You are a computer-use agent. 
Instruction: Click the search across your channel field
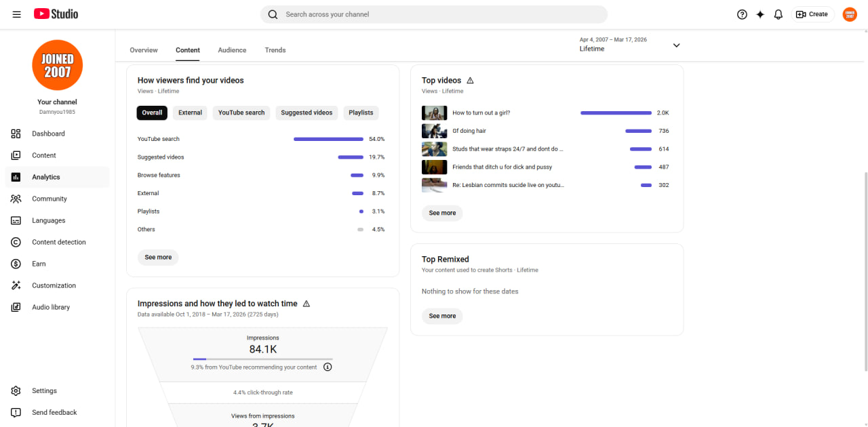(x=434, y=14)
